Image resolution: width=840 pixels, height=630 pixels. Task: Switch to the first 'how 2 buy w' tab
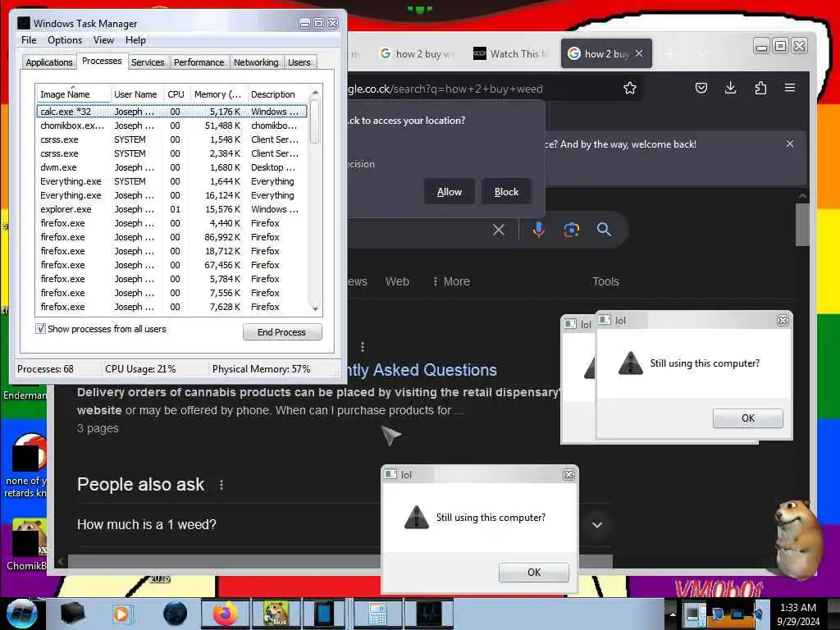tap(416, 53)
